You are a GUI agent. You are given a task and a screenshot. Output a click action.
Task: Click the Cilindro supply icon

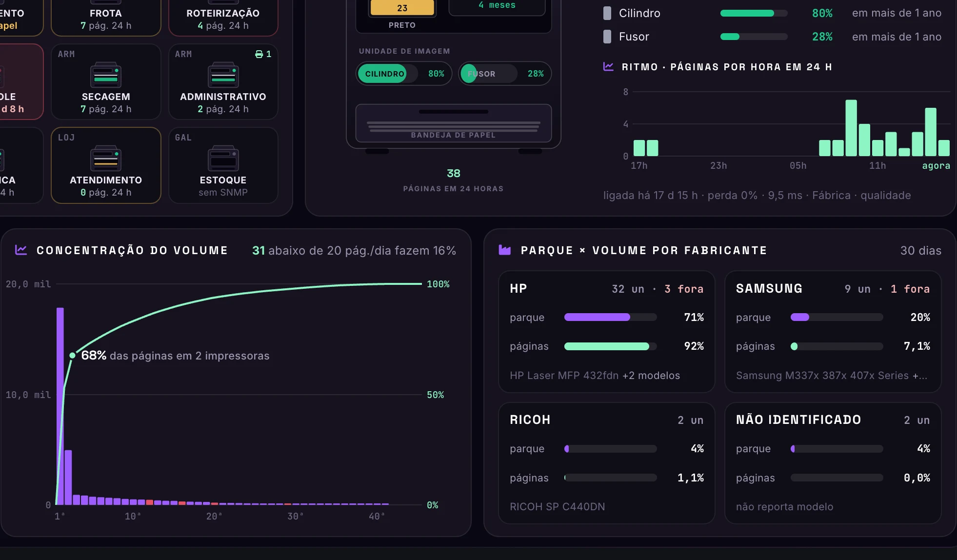point(607,13)
